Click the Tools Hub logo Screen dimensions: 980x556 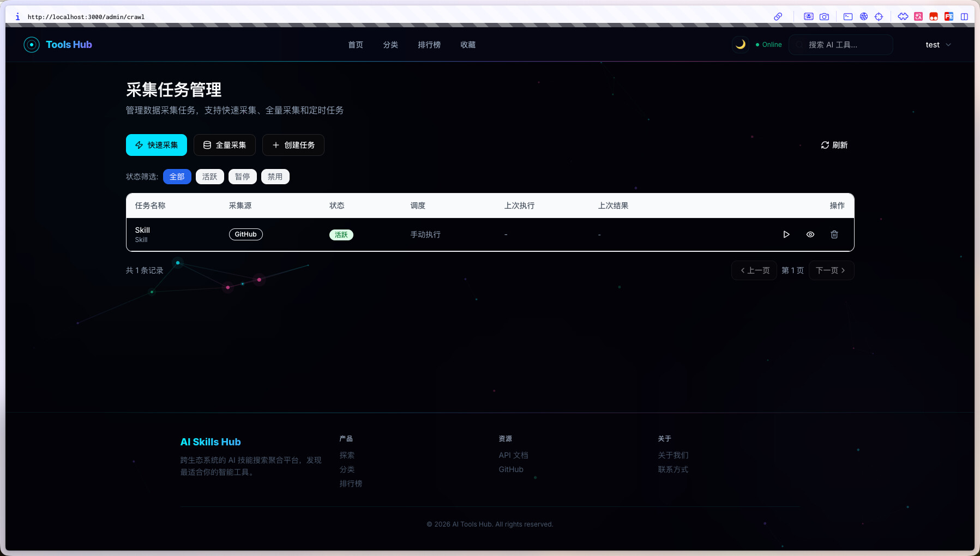coord(58,45)
